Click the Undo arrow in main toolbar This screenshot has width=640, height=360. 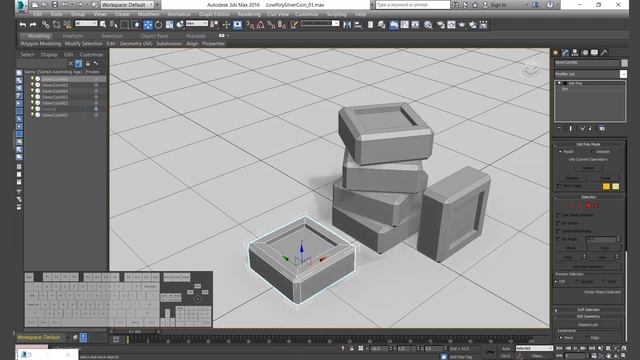[x=23, y=25]
